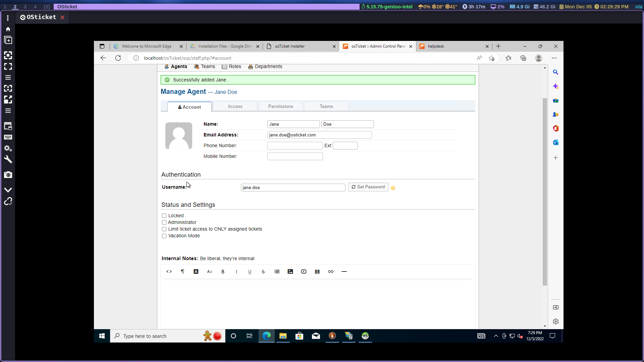Toggle the Locked checkbox
Screen dimensions: 644x362
coord(164,215)
